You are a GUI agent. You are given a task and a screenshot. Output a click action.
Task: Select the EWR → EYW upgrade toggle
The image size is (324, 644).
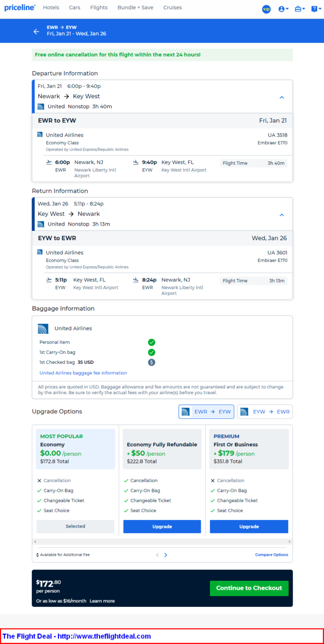click(x=206, y=412)
